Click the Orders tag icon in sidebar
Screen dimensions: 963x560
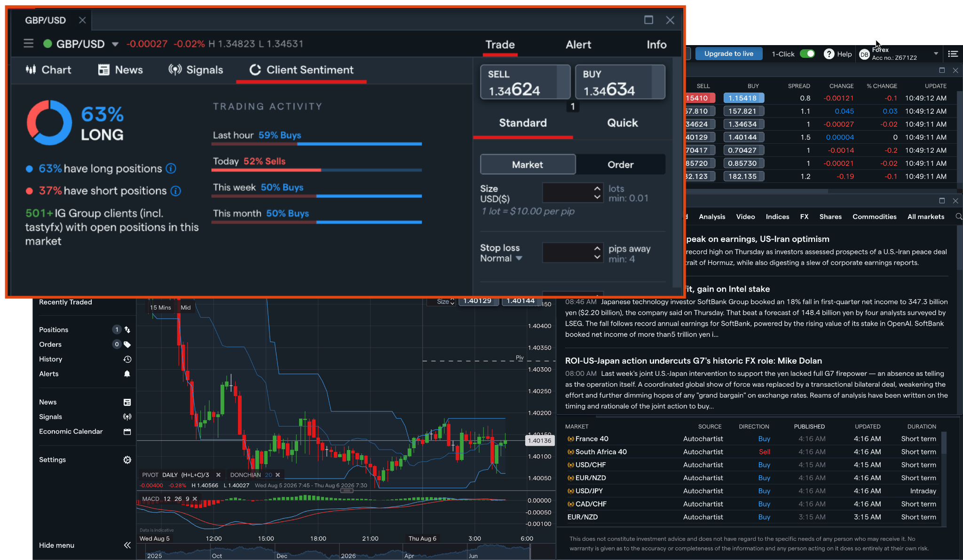[127, 344]
